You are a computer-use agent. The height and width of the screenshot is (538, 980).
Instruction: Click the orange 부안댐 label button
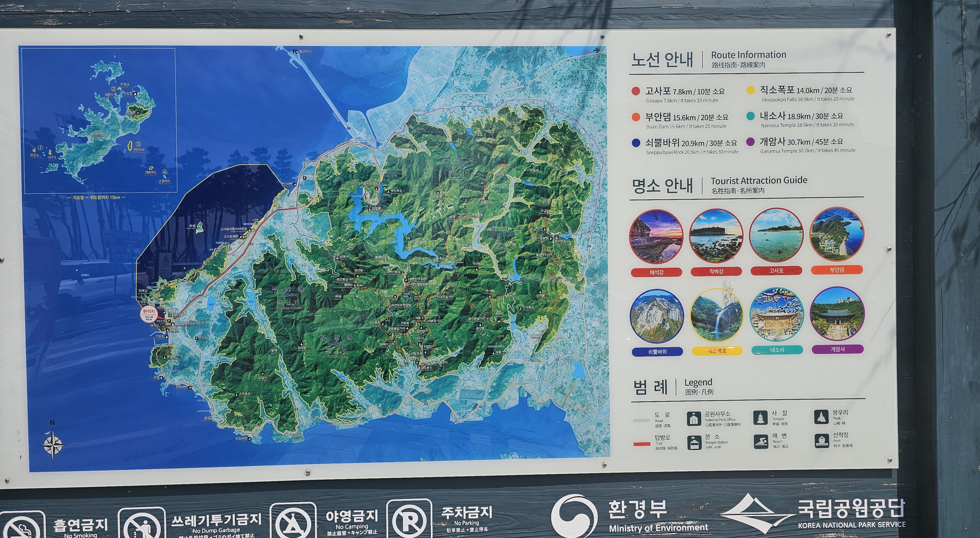[836, 270]
